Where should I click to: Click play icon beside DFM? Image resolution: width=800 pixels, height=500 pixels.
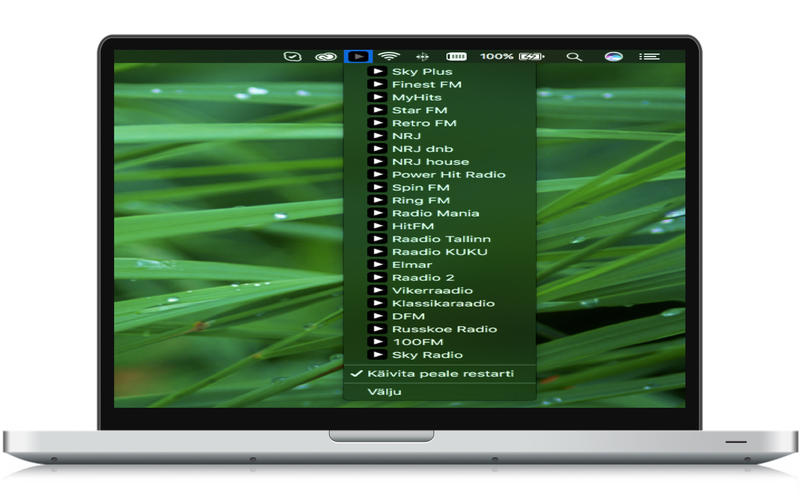pos(377,316)
